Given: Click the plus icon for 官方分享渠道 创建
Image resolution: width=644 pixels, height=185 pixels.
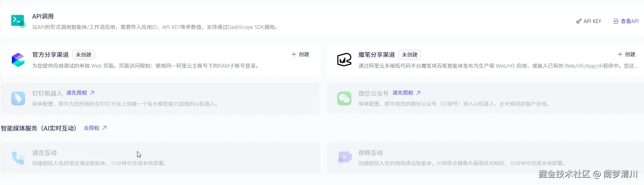Looking at the screenshot, I should pyautogui.click(x=294, y=54).
